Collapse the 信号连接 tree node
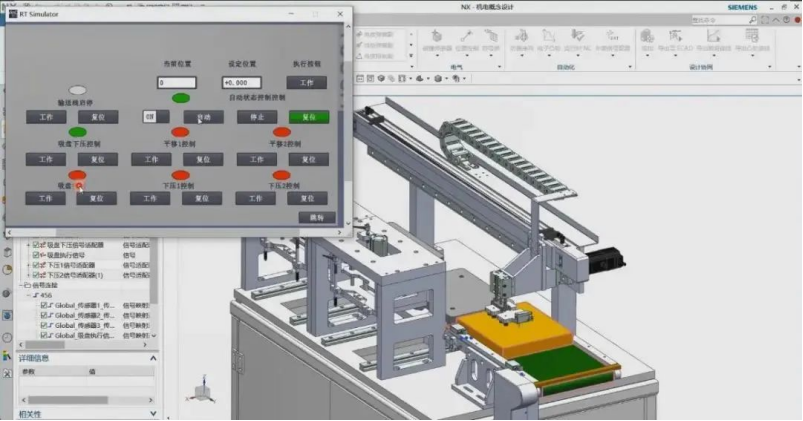Screen dimensions: 803x421 22,285
